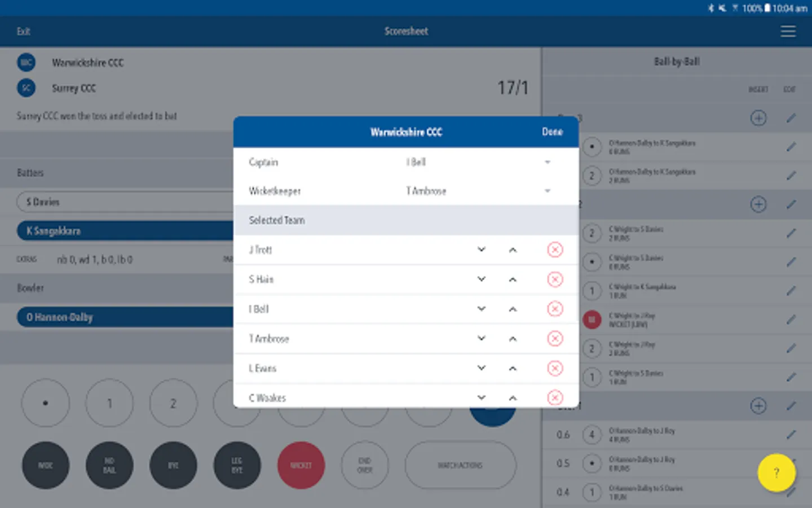Viewport: 812px width, 508px height.
Task: Move L Evans up in the order
Action: 513,368
